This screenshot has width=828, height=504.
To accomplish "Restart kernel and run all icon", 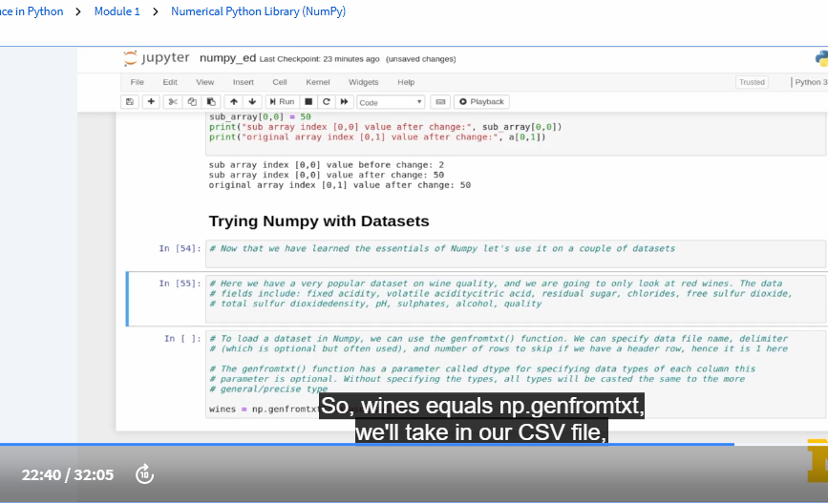I will point(345,102).
